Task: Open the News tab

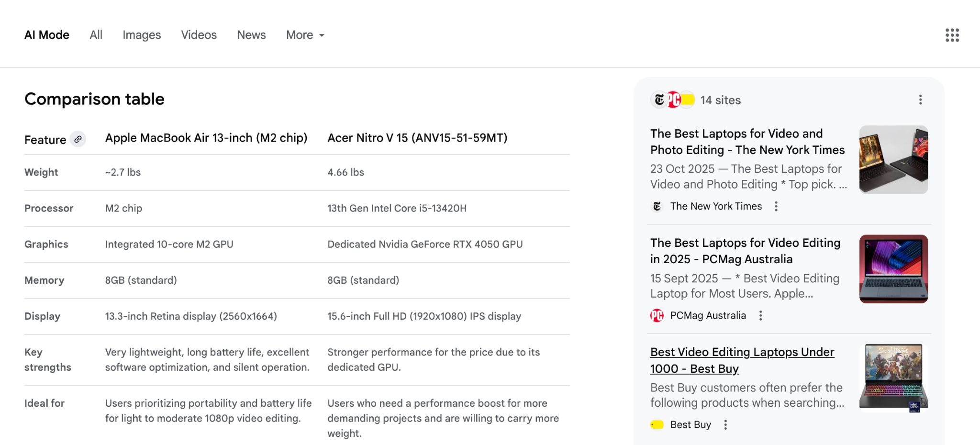Action: [x=251, y=35]
